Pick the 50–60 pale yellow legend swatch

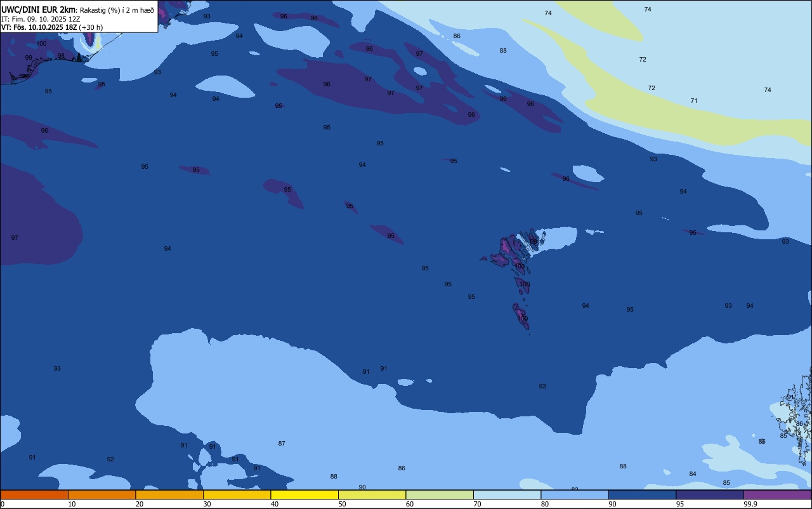click(372, 494)
